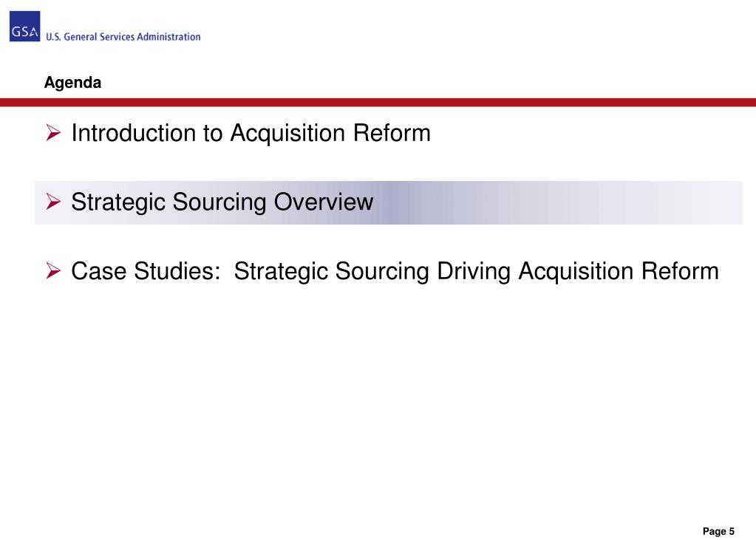Screen dimensions: 756x540
Task: Click the Agenda slide title
Action: pos(73,83)
